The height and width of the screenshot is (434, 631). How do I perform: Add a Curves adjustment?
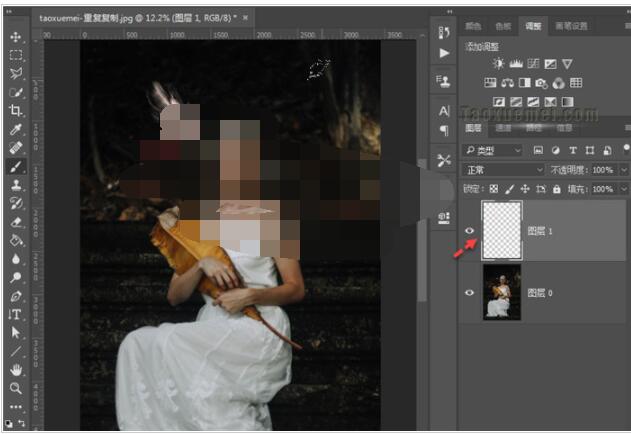coord(533,64)
